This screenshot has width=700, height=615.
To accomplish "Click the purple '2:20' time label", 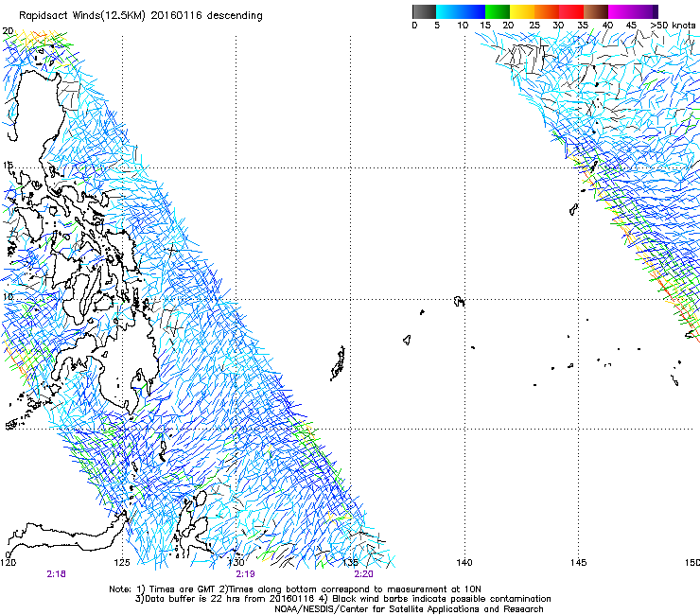I will coord(364,574).
